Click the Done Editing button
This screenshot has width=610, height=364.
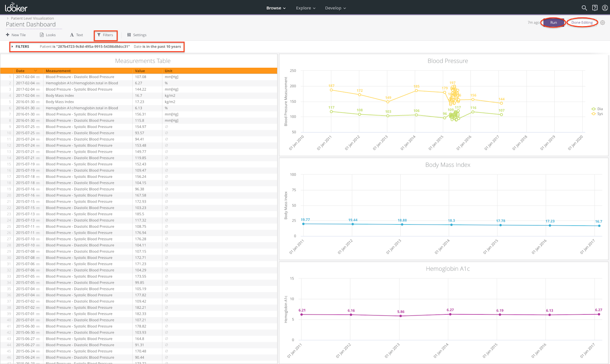pyautogui.click(x=582, y=22)
